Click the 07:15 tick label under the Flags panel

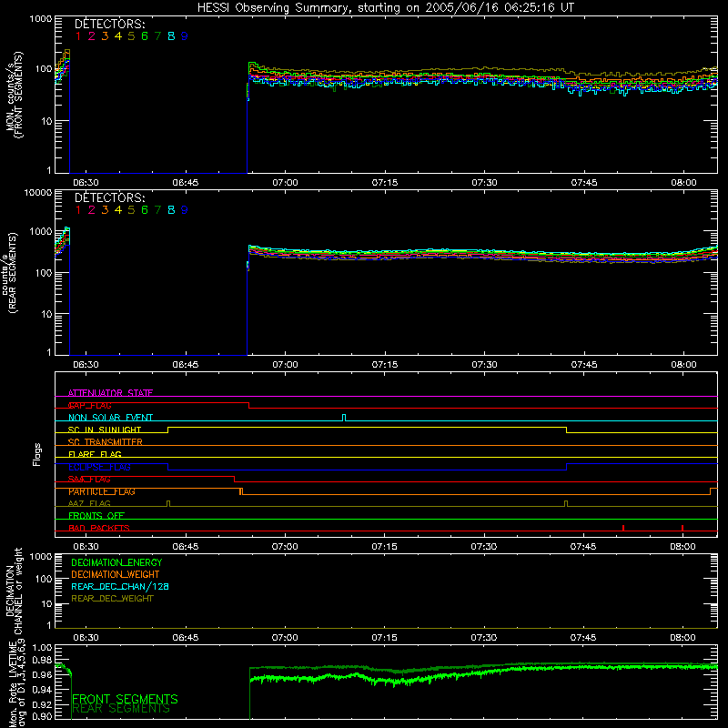pyautogui.click(x=384, y=547)
